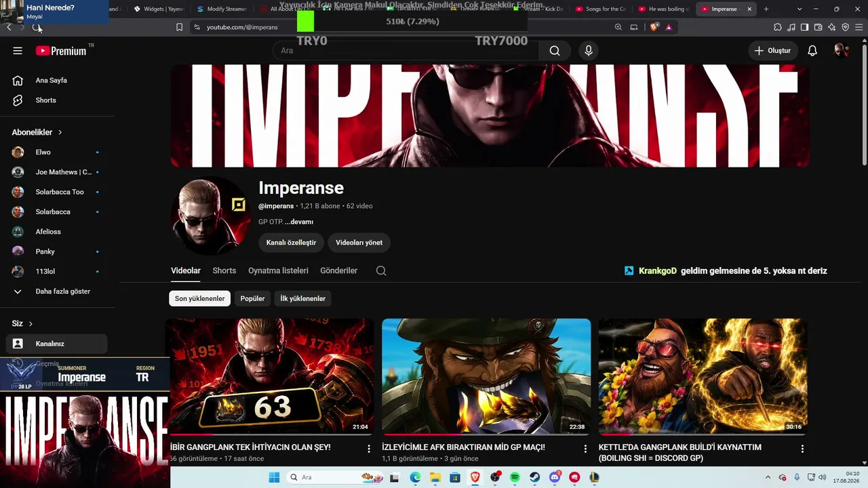This screenshot has width=868, height=488.
Task: Open browser extensions puzzle icon
Action: click(x=777, y=27)
